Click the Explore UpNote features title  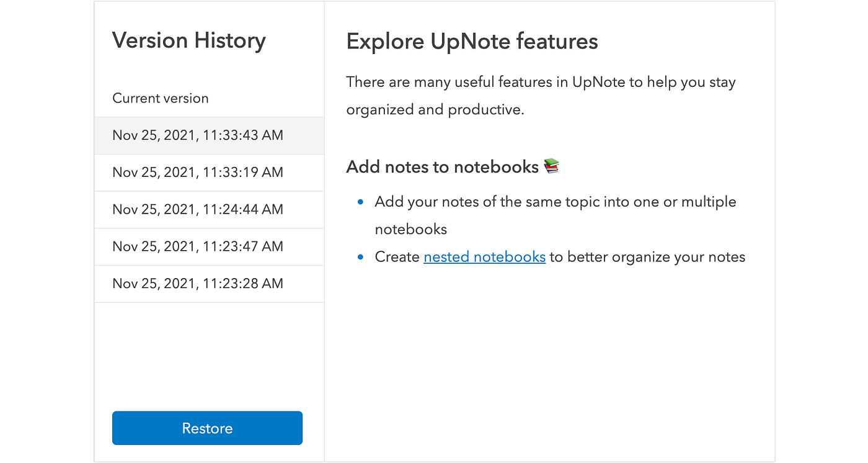[472, 42]
